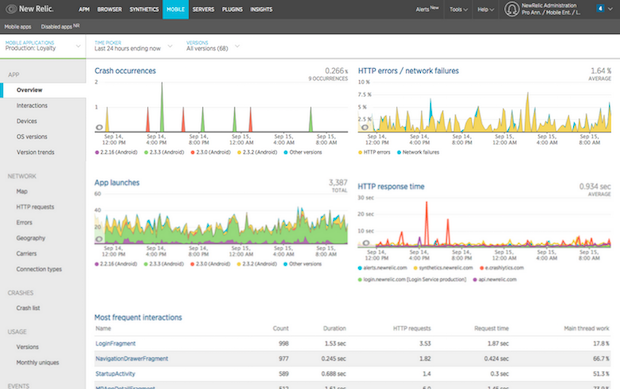Open the App launches chart title link
The width and height of the screenshot is (620, 389).
[117, 183]
